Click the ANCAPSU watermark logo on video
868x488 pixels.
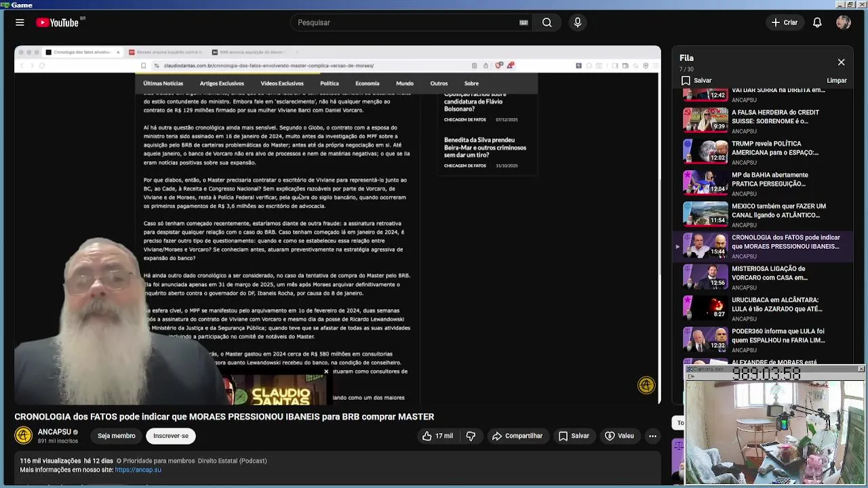(x=646, y=385)
